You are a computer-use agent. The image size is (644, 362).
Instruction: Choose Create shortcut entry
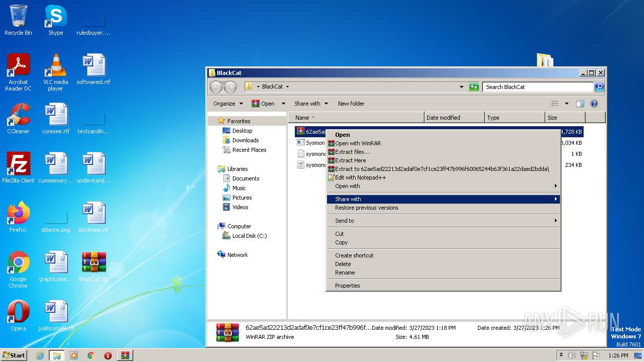(443, 255)
